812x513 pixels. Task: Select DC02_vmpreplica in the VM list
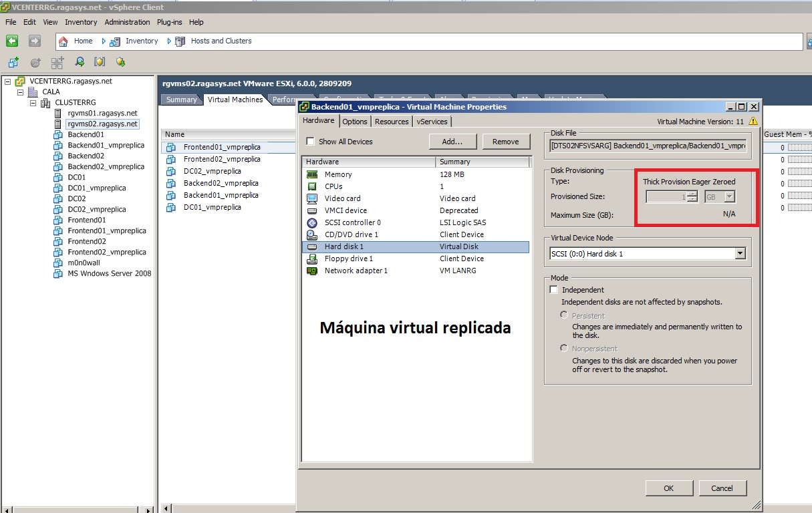pos(213,171)
